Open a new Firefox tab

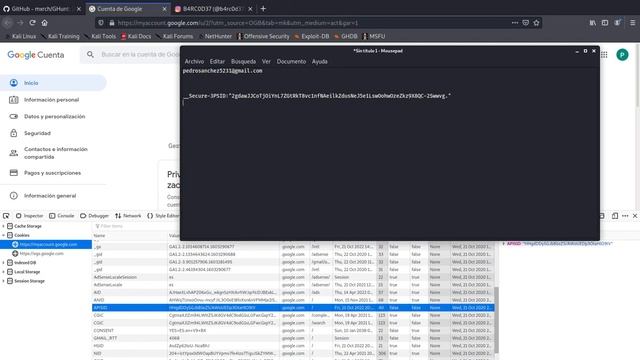(x=263, y=9)
